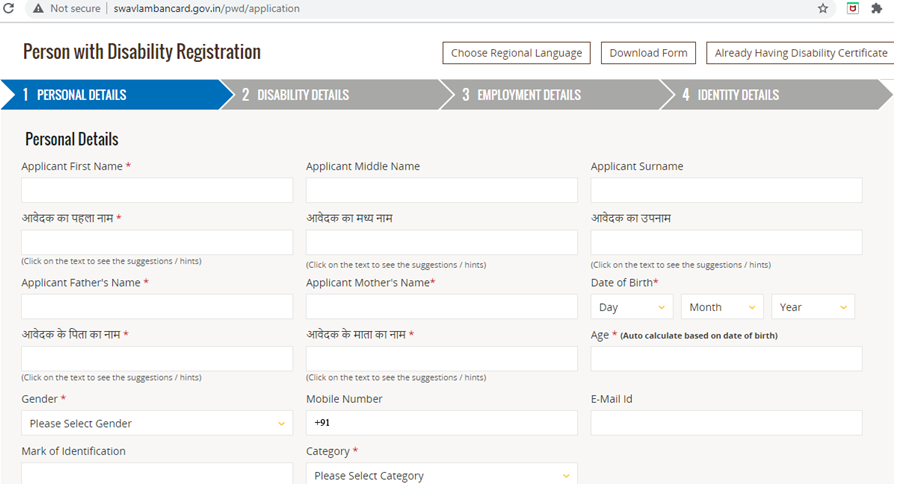Focus the Applicant First Name field

157,191
